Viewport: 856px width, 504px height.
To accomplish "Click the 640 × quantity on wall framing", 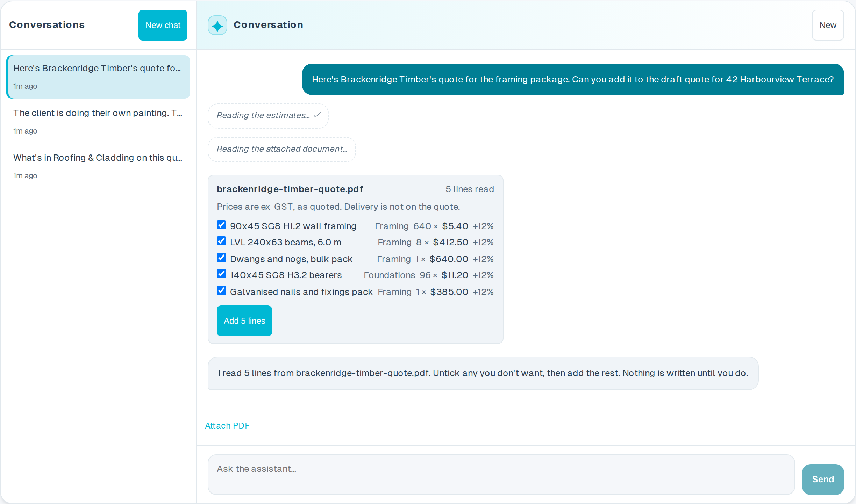I will (x=426, y=226).
